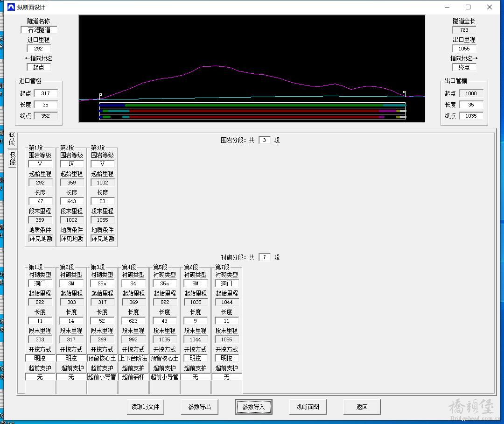Image resolution: width=504 pixels, height=424 pixels.
Task: Click the longitudinal profile preview canvas
Action: [252, 69]
